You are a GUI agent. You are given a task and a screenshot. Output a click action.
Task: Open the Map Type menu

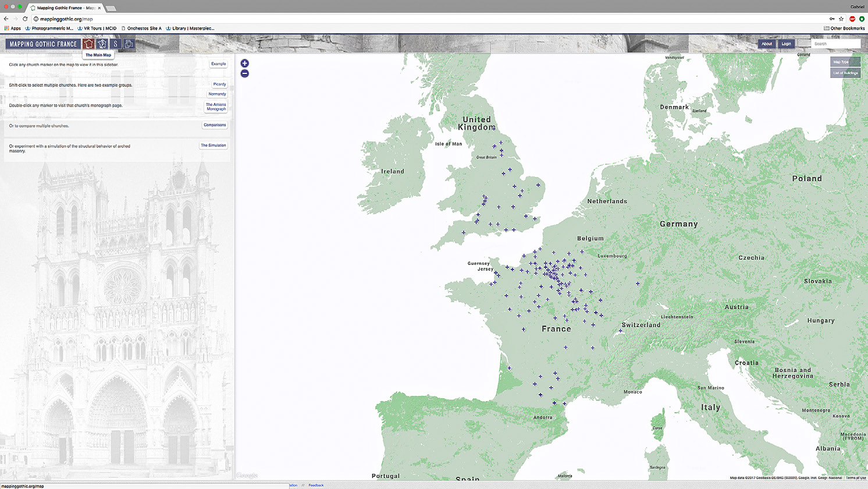[x=845, y=62]
